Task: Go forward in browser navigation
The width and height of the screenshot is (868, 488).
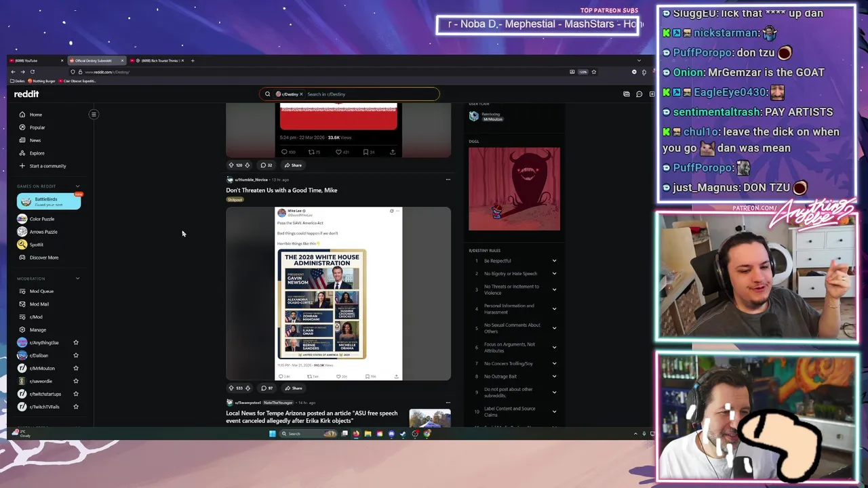Action: point(22,72)
